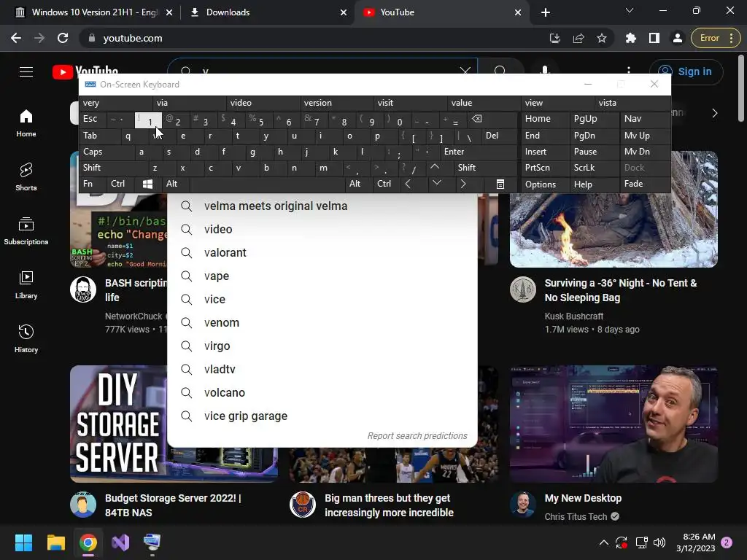Screen dimensions: 747x560
Task: Open YouTube settings three-dot menu
Action: [629, 69]
